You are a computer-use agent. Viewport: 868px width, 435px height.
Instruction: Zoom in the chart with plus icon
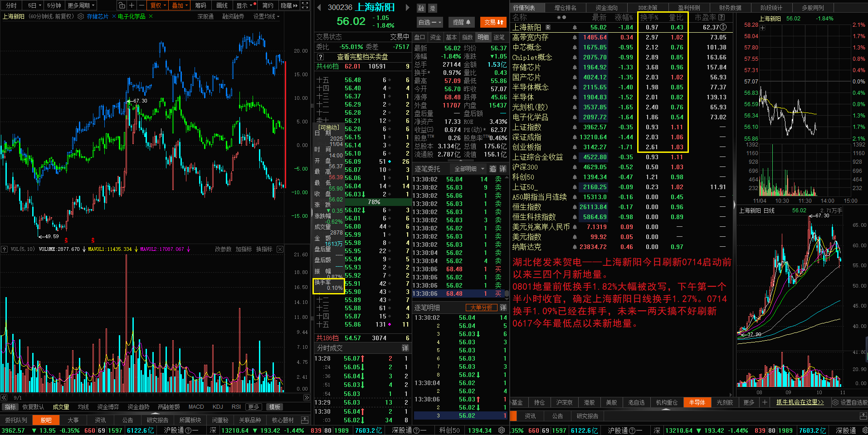pos(132,5)
